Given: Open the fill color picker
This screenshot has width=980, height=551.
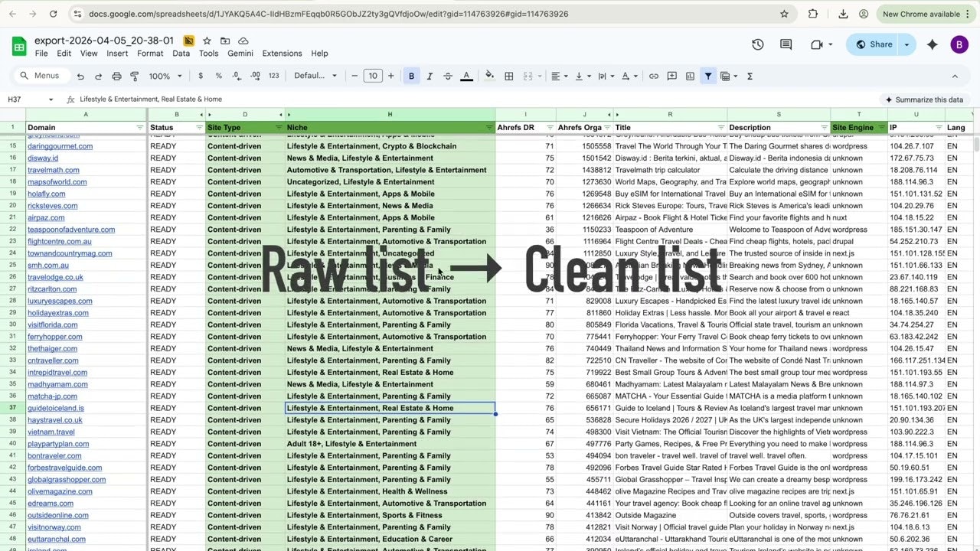Looking at the screenshot, I should point(490,76).
